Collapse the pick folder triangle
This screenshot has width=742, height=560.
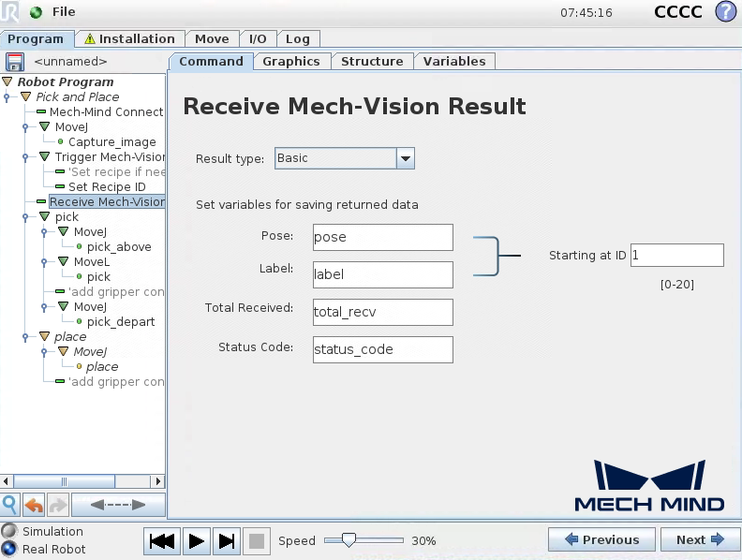[x=44, y=216]
